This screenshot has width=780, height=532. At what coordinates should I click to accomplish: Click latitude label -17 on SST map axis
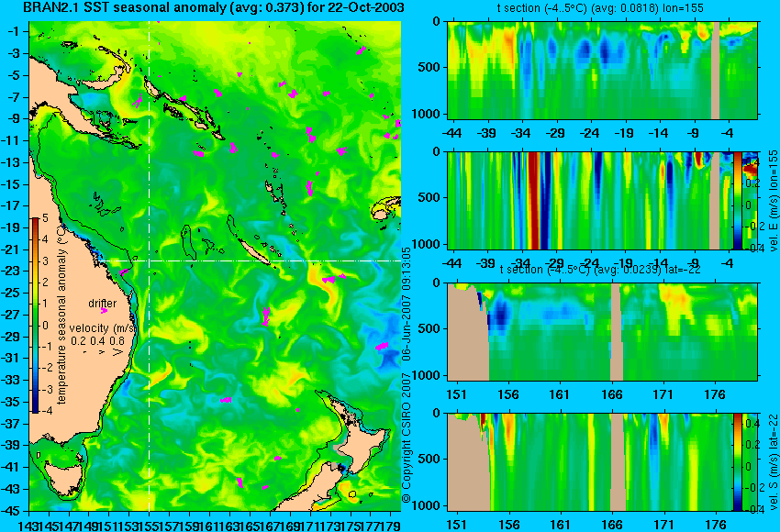(x=10, y=205)
